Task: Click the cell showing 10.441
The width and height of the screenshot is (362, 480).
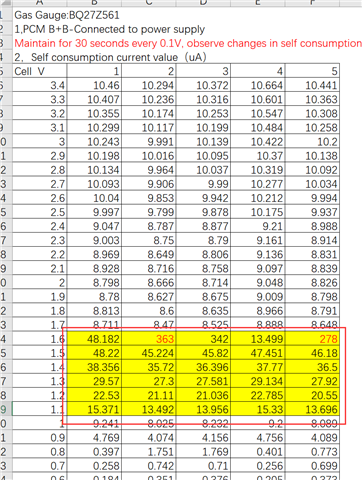Action: point(312,85)
